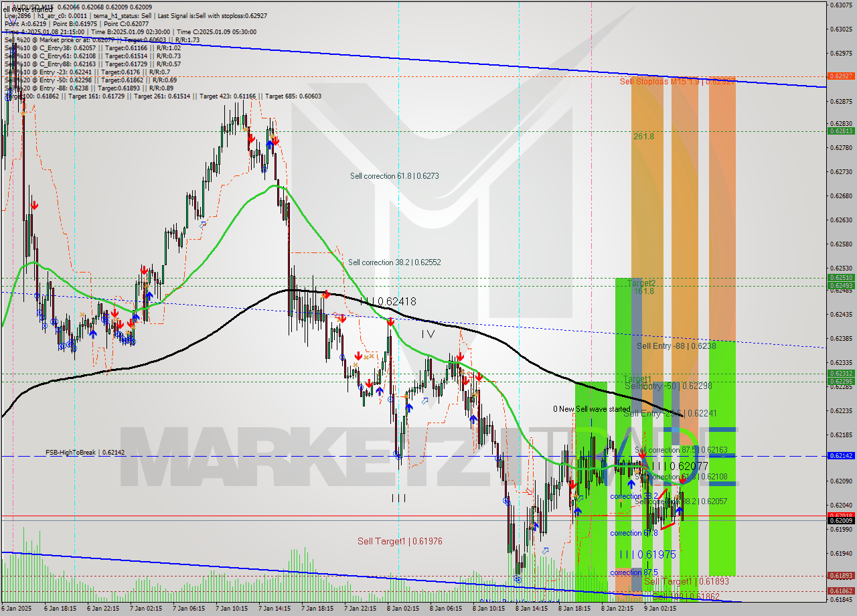
Task: Click the '261.8' extension label
Action: 643,136
